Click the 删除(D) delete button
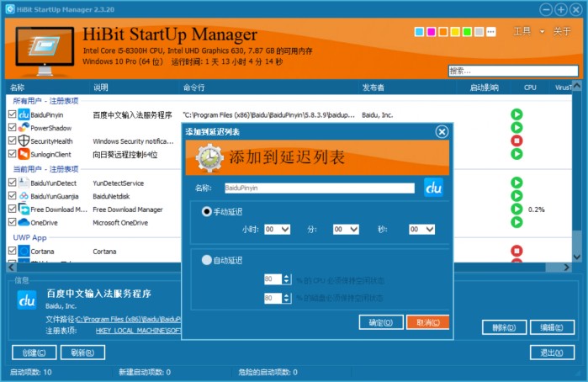Image resolution: width=588 pixels, height=382 pixels. [x=505, y=327]
